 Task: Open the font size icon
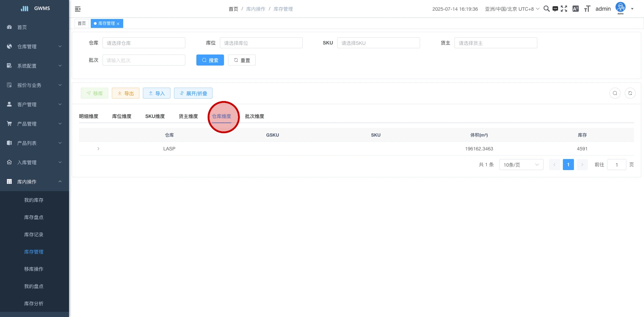point(587,9)
